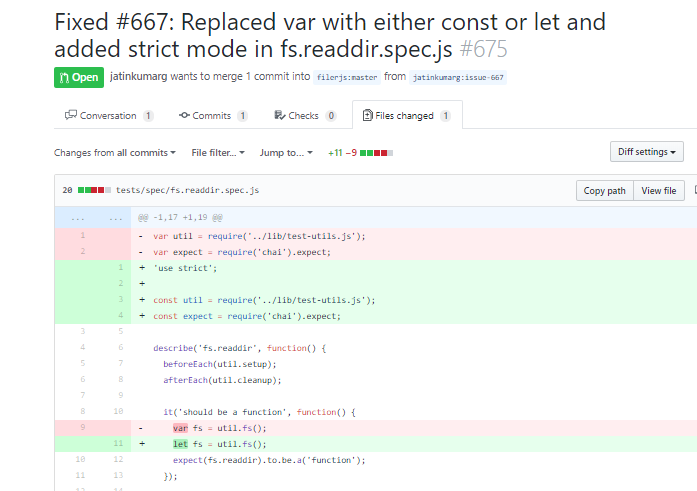Click the Commits tab commit icon

[184, 116]
